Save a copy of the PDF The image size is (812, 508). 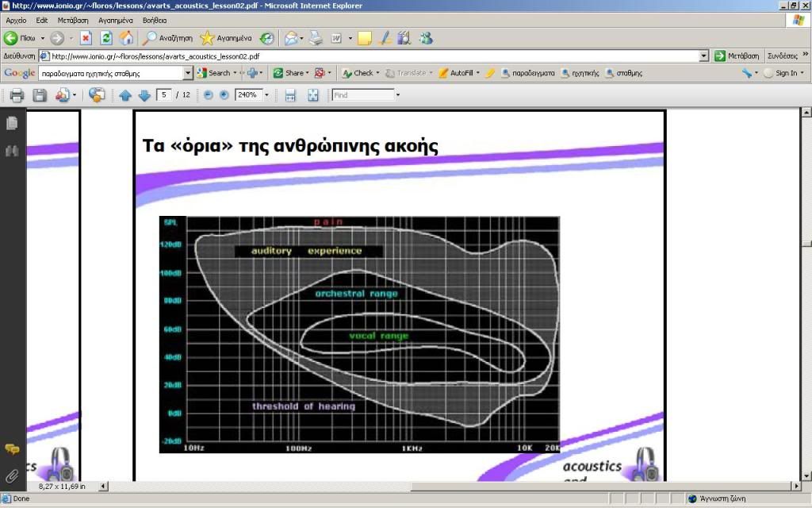pos(40,95)
